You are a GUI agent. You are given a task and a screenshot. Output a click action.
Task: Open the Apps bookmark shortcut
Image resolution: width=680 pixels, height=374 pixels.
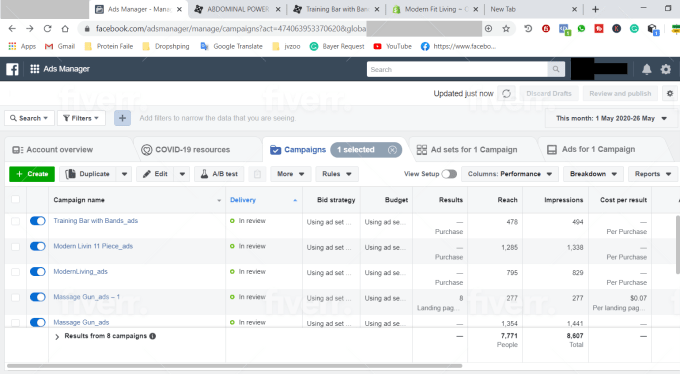(x=22, y=46)
